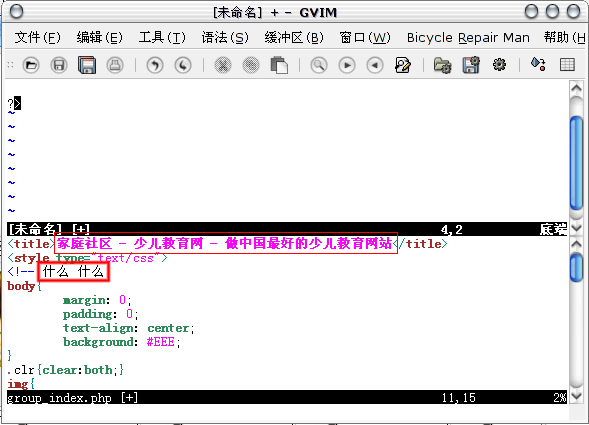Click the Cut toolbar icon
The width and height of the screenshot is (589, 425).
[223, 65]
